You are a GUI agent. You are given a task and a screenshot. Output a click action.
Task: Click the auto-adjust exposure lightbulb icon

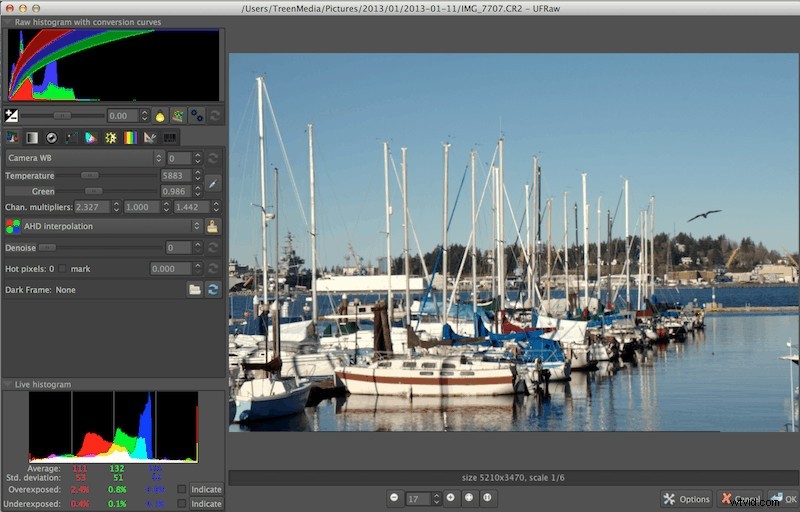(160, 116)
